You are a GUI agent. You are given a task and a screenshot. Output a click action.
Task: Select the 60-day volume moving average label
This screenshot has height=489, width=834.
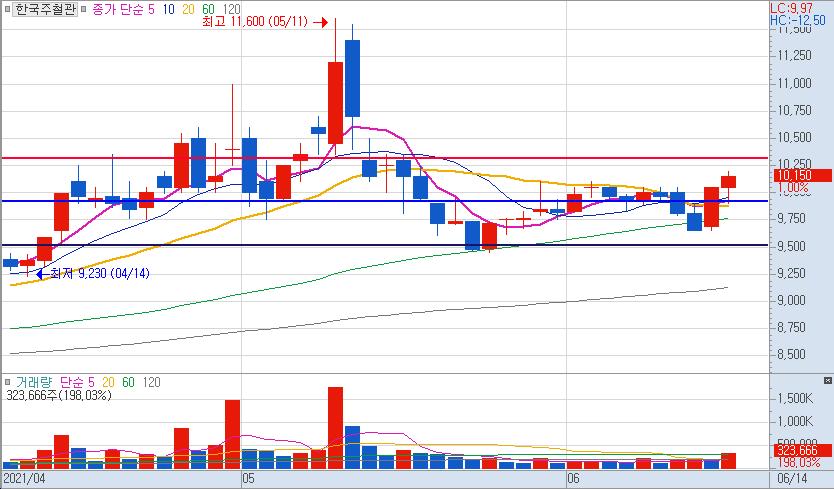coord(128,382)
